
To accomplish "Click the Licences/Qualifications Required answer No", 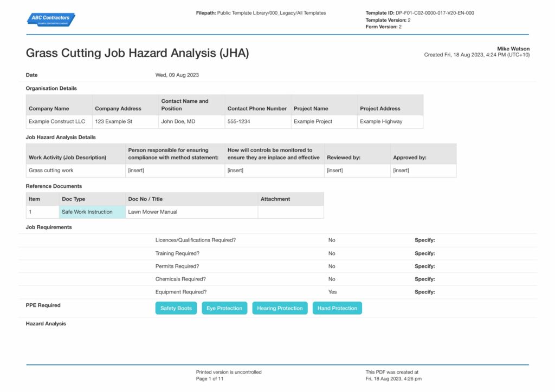I will [x=332, y=240].
